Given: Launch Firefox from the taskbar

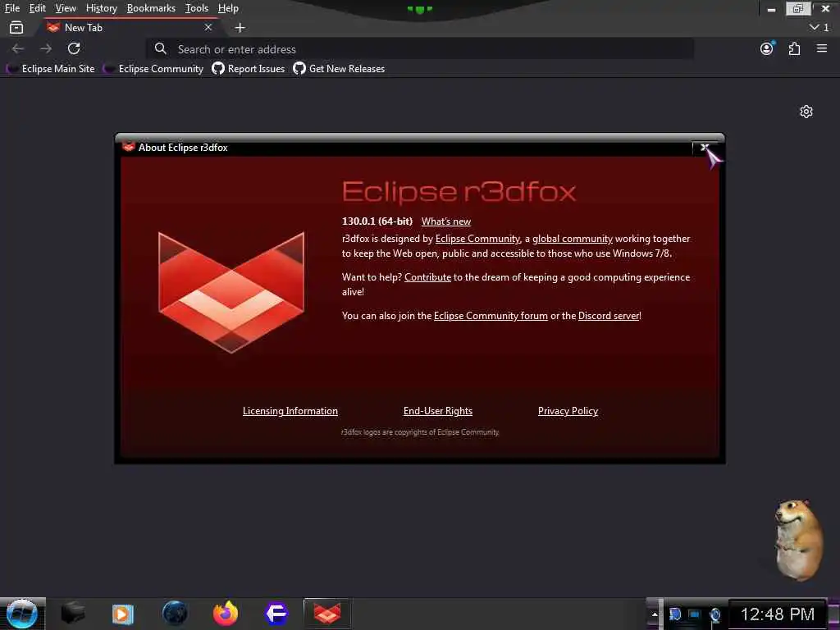Looking at the screenshot, I should [x=226, y=614].
